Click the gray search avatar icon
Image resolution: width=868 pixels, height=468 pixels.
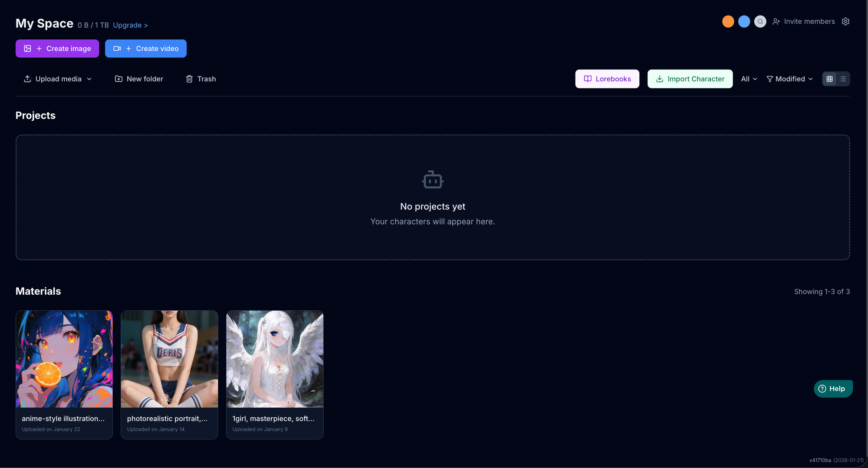(x=760, y=21)
